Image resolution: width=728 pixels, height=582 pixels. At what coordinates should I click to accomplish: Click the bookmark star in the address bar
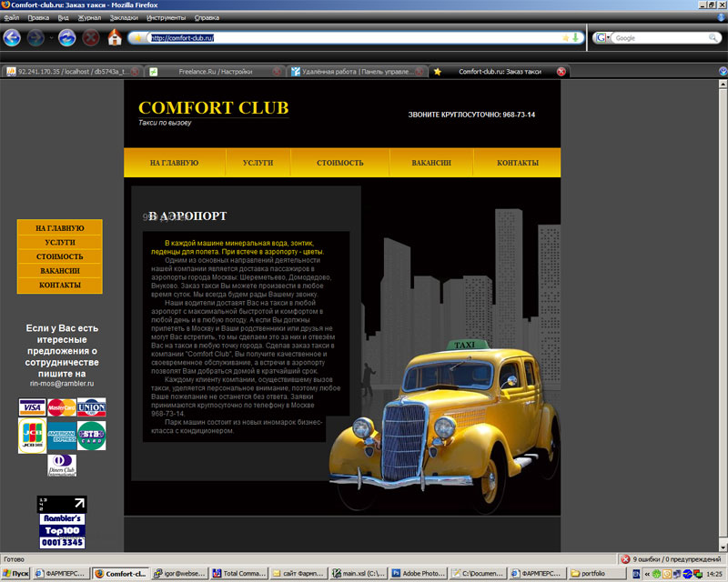(x=565, y=37)
